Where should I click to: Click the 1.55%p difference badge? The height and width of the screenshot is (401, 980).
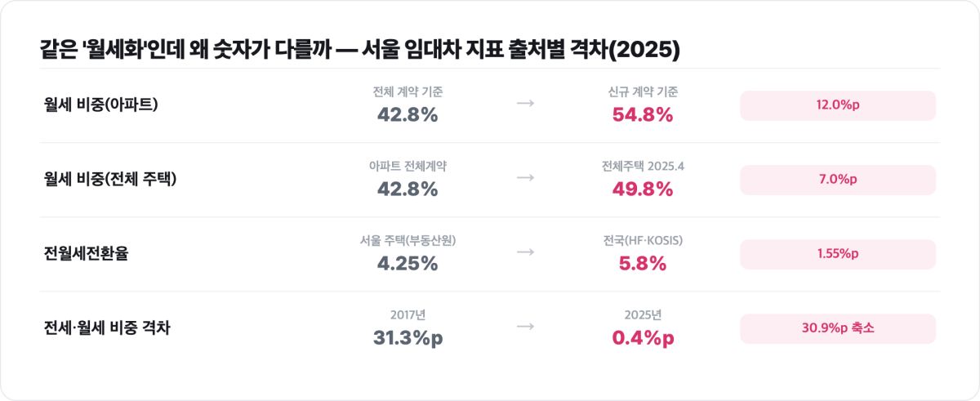[838, 254]
